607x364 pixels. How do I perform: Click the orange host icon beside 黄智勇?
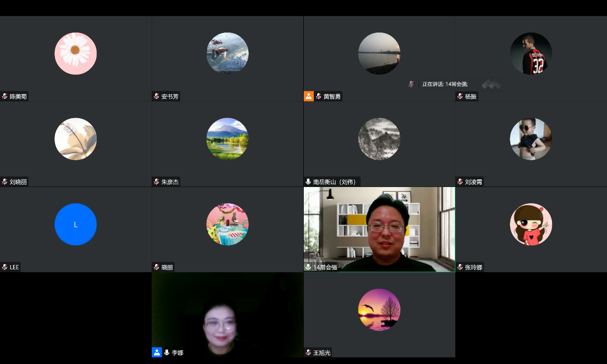pos(309,96)
